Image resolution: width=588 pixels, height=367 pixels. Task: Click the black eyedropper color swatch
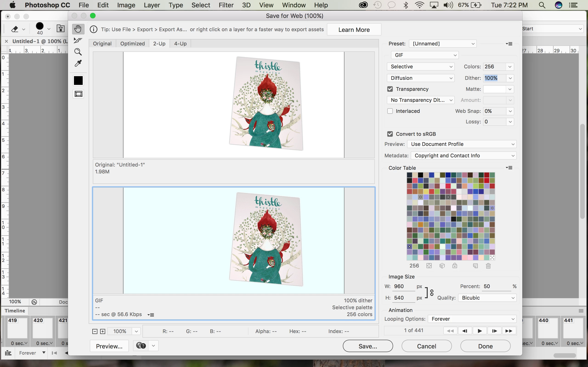tap(78, 81)
